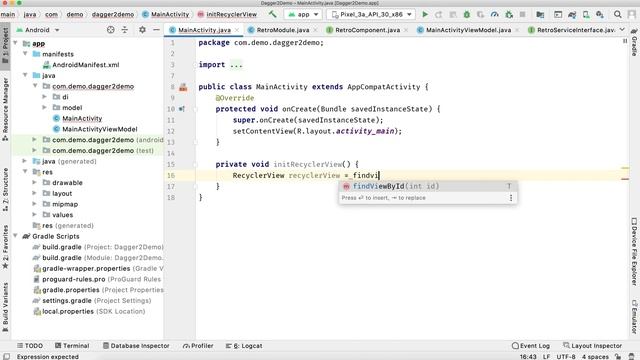Collapse the Gradle Scripts node
The image size is (640, 360).
click(x=16, y=236)
